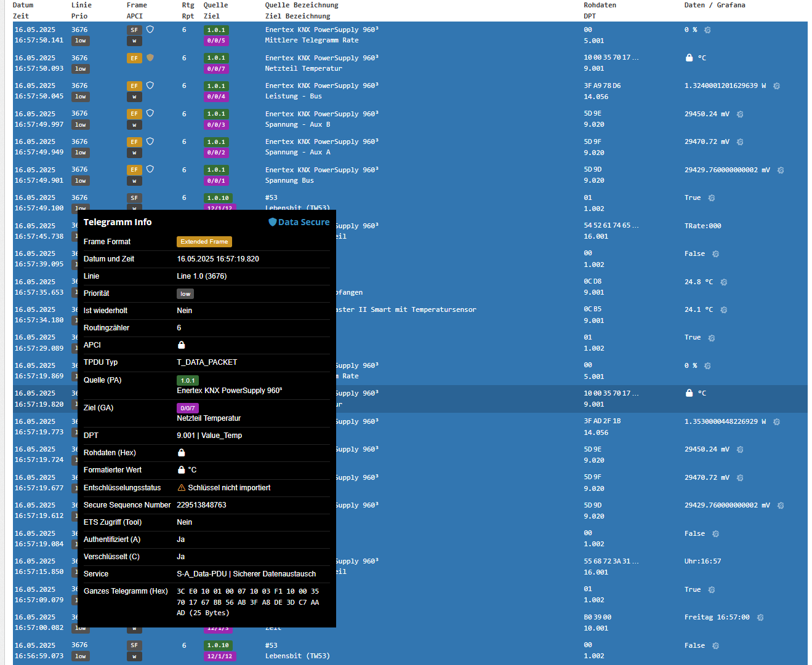This screenshot has width=812, height=665.
Task: Click the Data Secure shield in Telegramm Info
Action: point(272,222)
